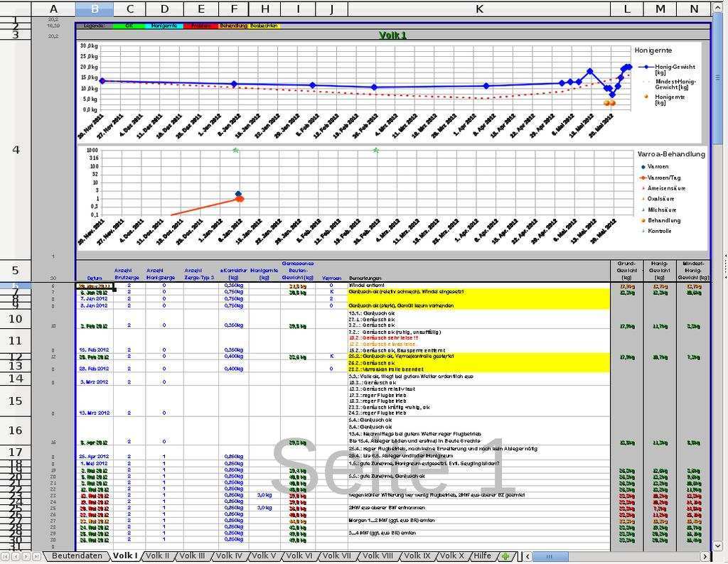Click the red Problem legend color cell
This screenshot has width=728, height=564.
tap(201, 26)
